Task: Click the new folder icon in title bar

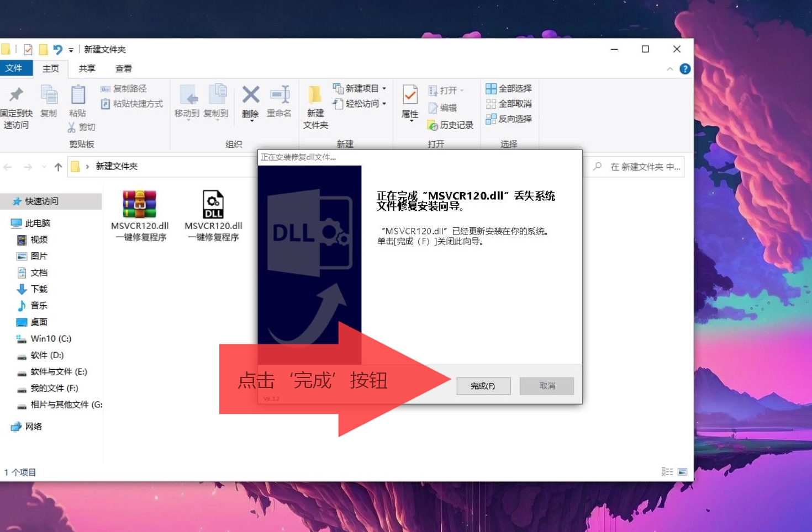Action: [x=43, y=50]
